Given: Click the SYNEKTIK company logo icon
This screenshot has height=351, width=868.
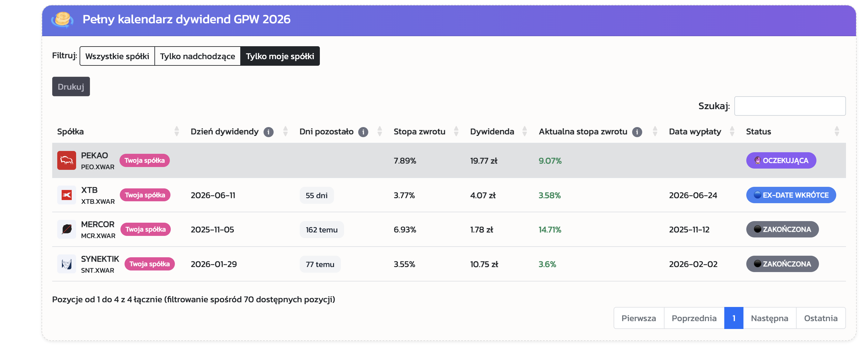Looking at the screenshot, I should pos(66,264).
